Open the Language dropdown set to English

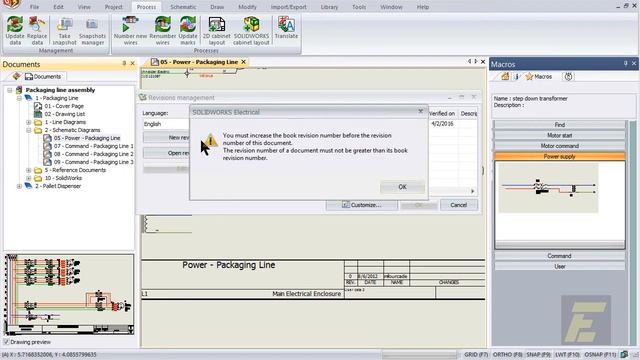166,124
